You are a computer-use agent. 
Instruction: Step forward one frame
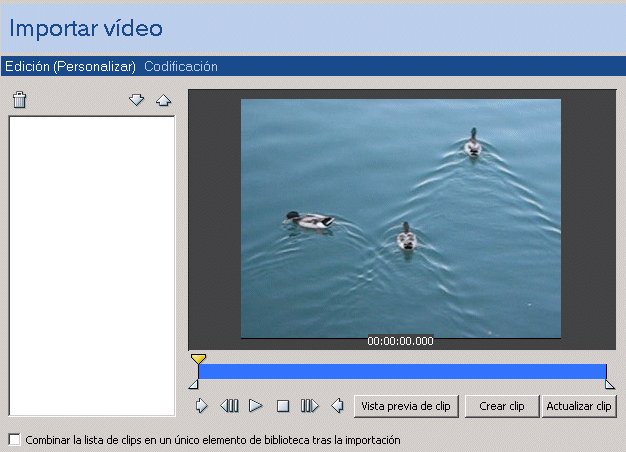[309, 406]
